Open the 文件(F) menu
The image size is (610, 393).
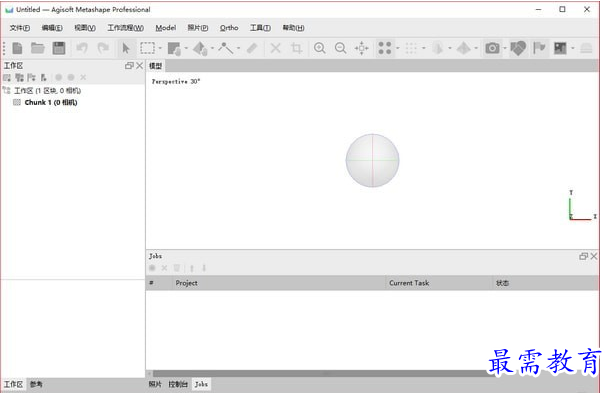pyautogui.click(x=19, y=28)
